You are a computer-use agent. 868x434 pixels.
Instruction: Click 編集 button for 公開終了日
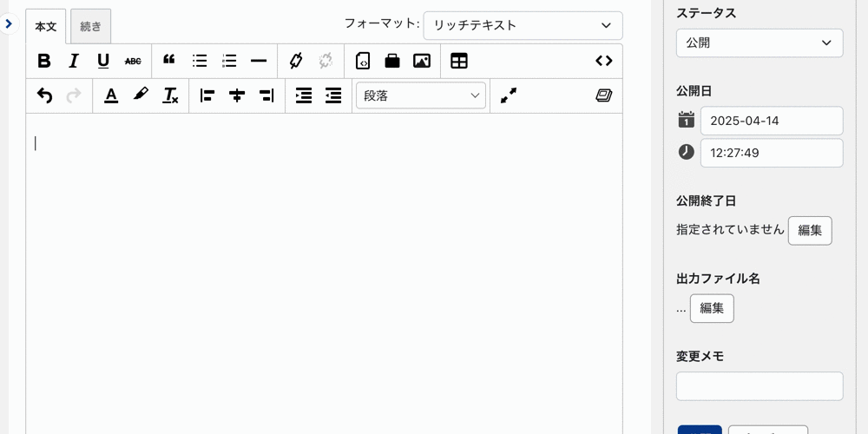(x=809, y=230)
